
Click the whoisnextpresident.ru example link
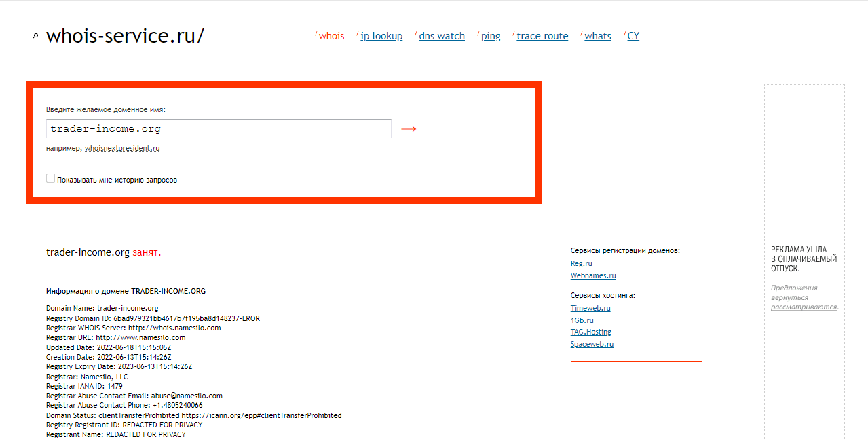click(122, 148)
